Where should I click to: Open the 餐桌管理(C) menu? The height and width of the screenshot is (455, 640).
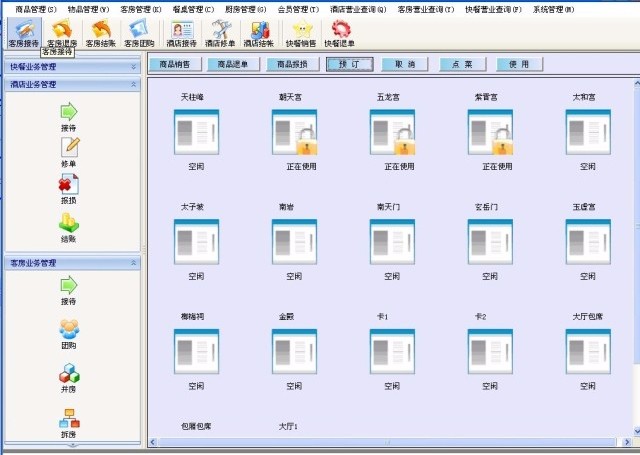point(193,9)
